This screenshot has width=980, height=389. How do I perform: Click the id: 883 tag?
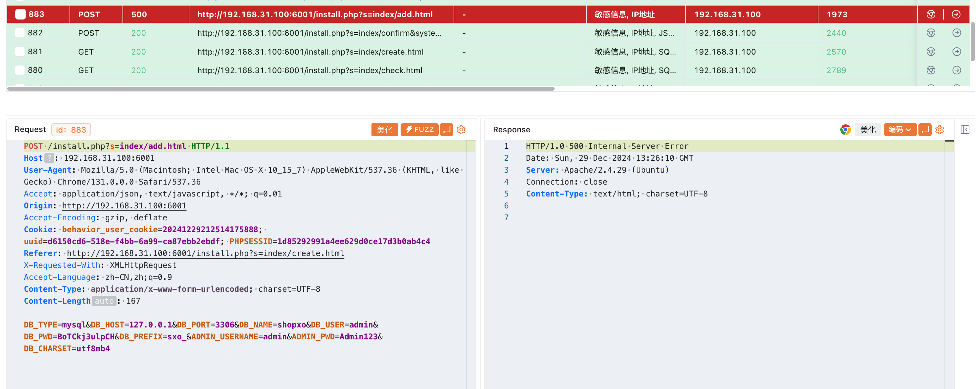tap(71, 130)
